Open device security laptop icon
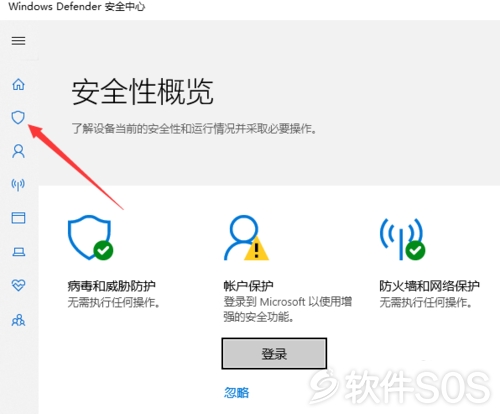The width and height of the screenshot is (500, 414). pos(18,251)
